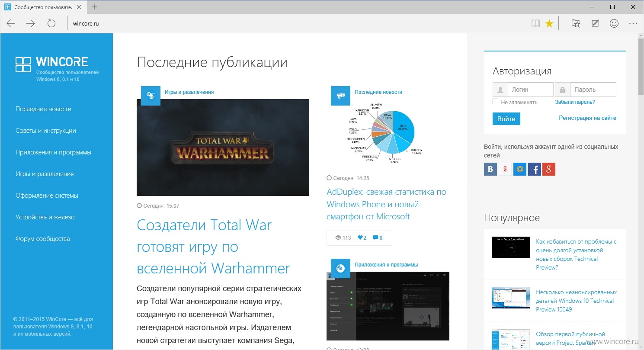Screen dimensions: 644x350
Task: Go back with the browser back arrow
Action: click(x=11, y=24)
